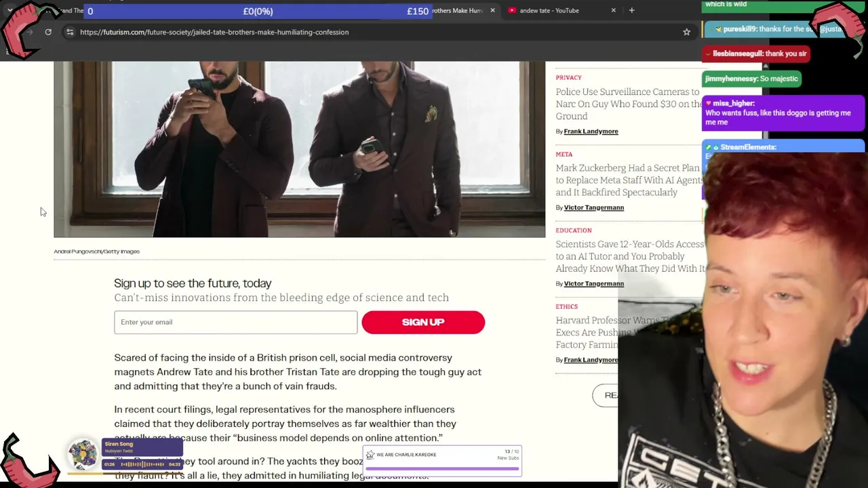Click the StreamElements chat username
This screenshot has height=488, width=868.
click(x=748, y=147)
